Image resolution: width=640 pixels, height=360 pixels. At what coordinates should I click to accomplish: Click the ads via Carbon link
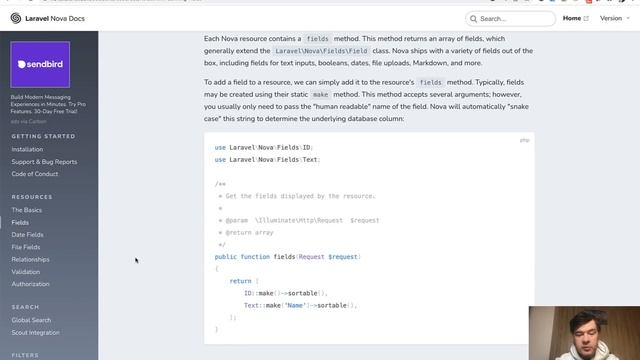(x=28, y=121)
